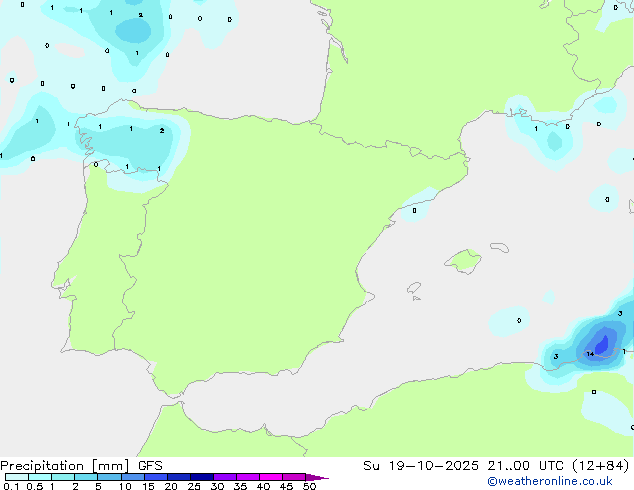The image size is (634, 490).
Task: Select legend swatch between 45 and 50
Action: click(x=294, y=477)
